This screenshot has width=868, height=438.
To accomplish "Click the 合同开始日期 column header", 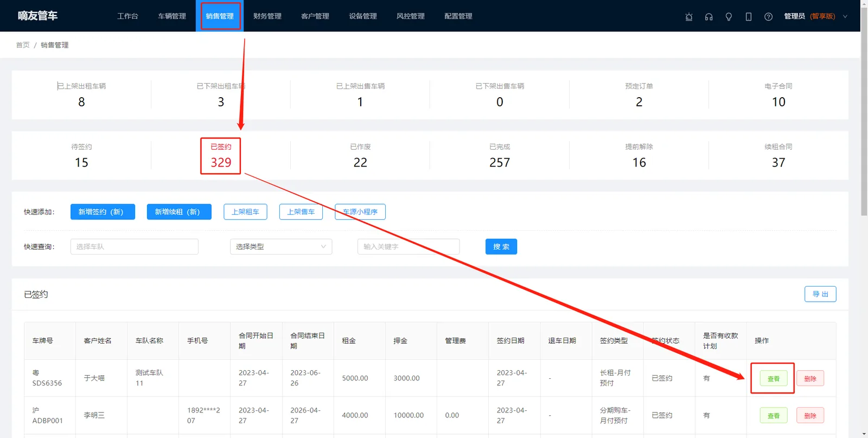I will pos(256,341).
